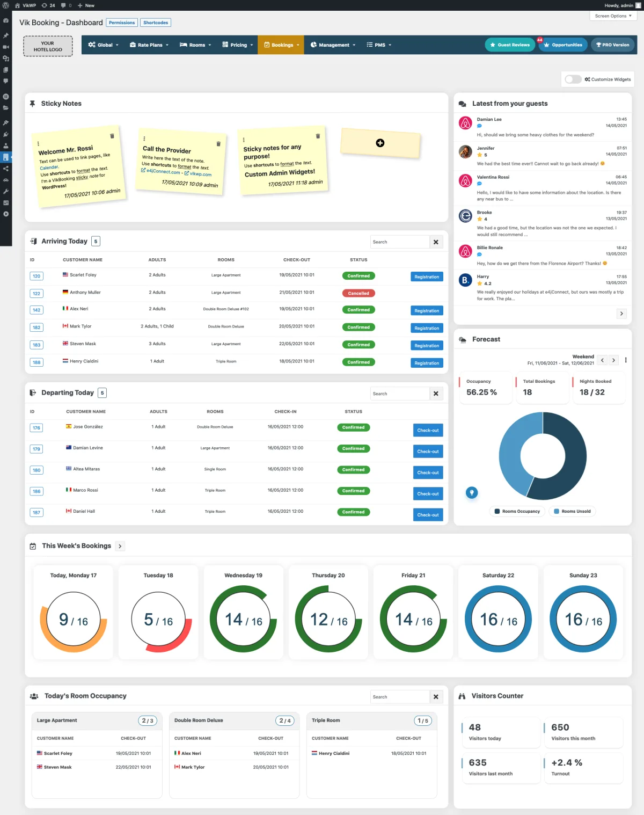Click the Arriving Today search field

400,242
